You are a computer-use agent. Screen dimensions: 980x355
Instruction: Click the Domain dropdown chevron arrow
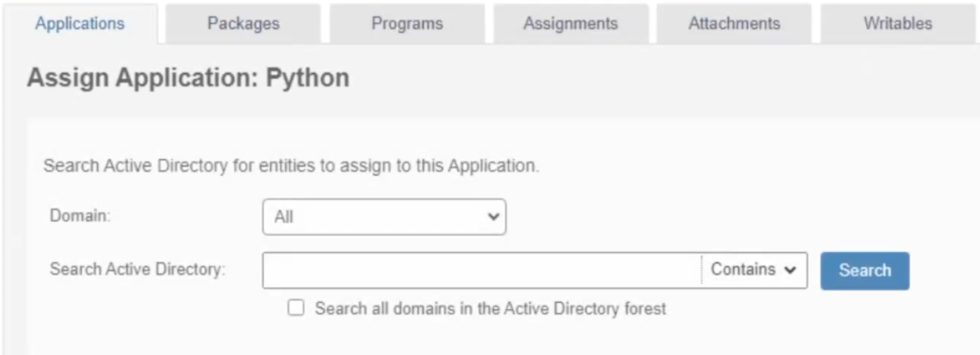pyautogui.click(x=493, y=217)
